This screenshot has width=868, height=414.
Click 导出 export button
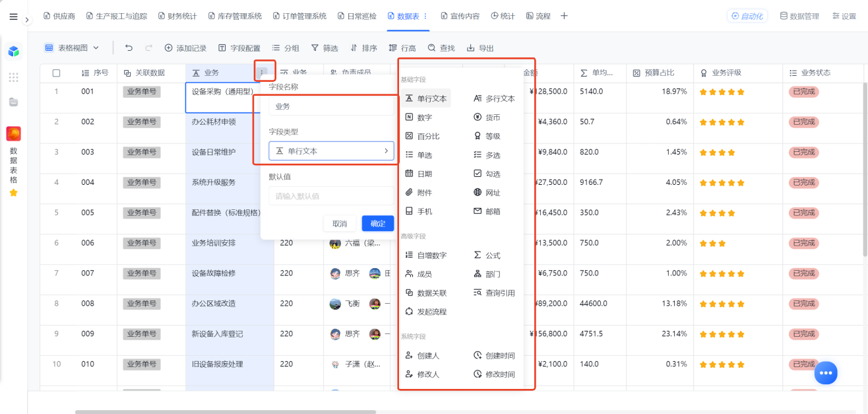point(480,48)
